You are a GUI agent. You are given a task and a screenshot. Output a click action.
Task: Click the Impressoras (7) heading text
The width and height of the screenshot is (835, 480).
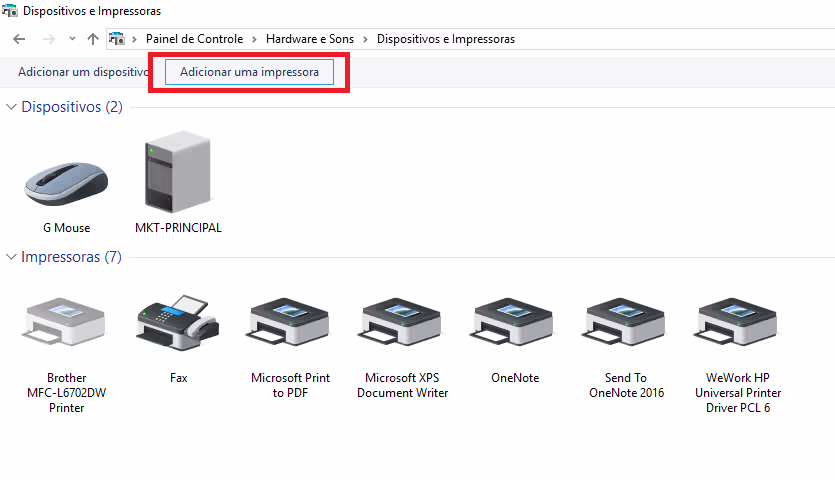[x=71, y=257]
